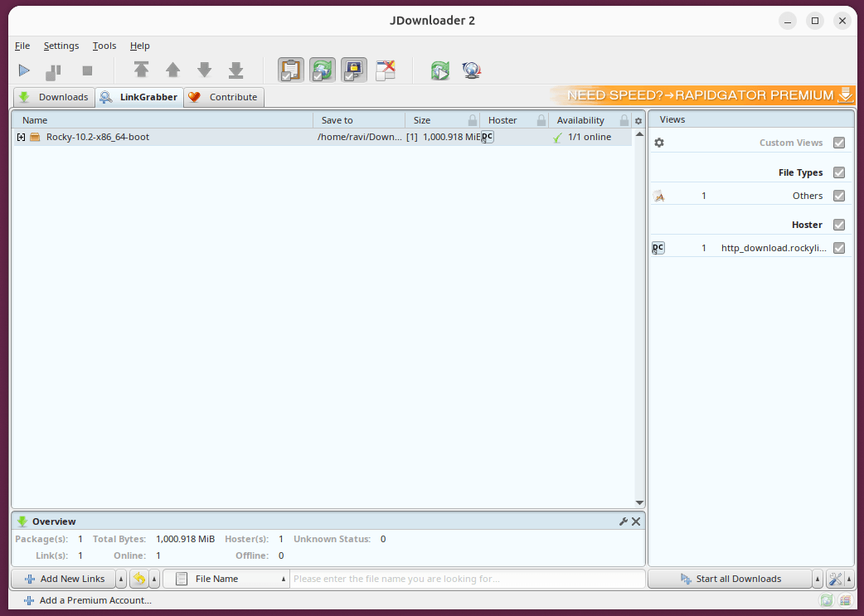
Task: Click scrollbar down arrow in link table
Action: [639, 502]
